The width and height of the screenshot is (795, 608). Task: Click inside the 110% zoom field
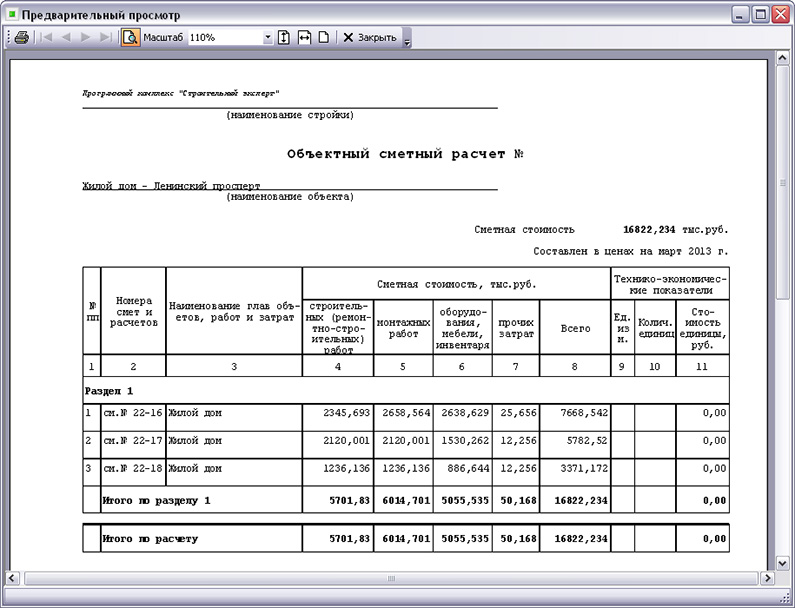(x=226, y=38)
